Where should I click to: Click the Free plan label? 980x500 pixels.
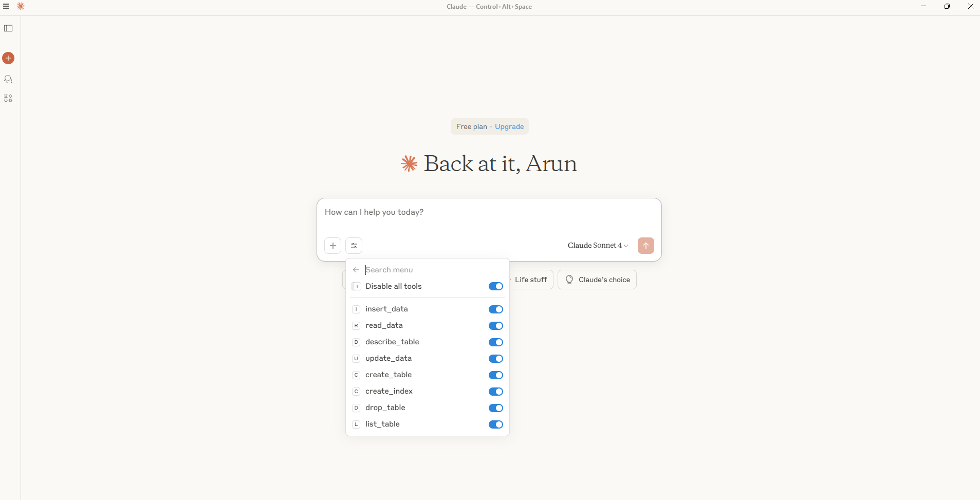(472, 126)
